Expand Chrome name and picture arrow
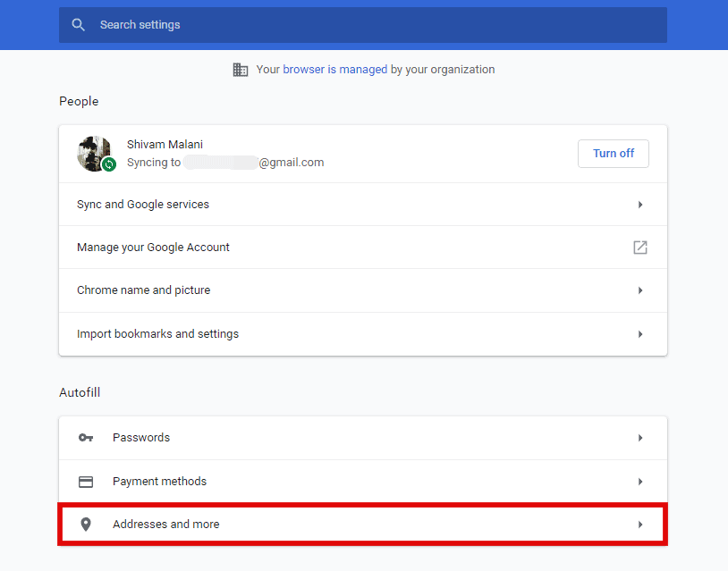The width and height of the screenshot is (728, 571). click(640, 290)
